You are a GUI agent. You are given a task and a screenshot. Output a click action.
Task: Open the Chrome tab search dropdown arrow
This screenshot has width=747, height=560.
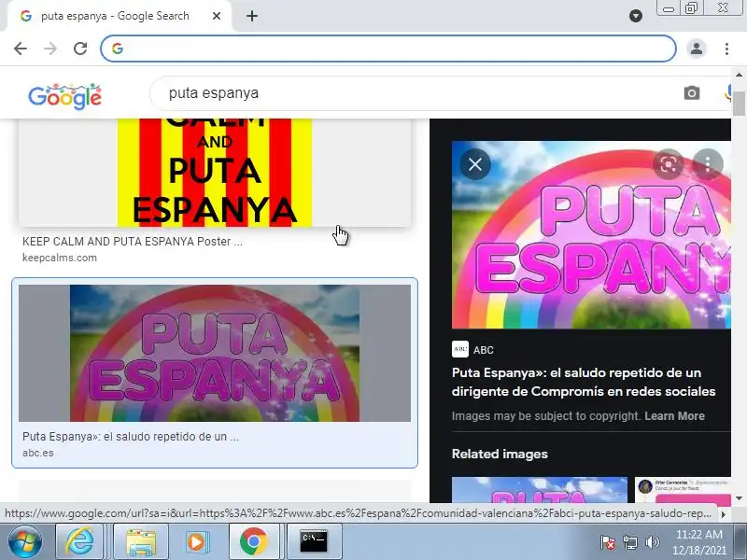636,16
